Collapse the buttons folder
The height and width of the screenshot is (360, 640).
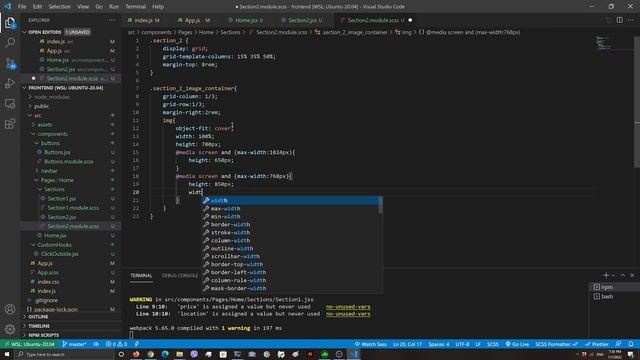50,143
